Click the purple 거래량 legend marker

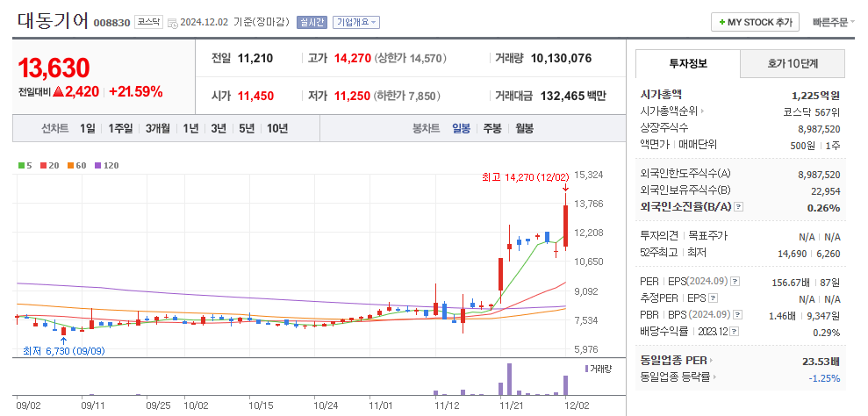pyautogui.click(x=587, y=369)
